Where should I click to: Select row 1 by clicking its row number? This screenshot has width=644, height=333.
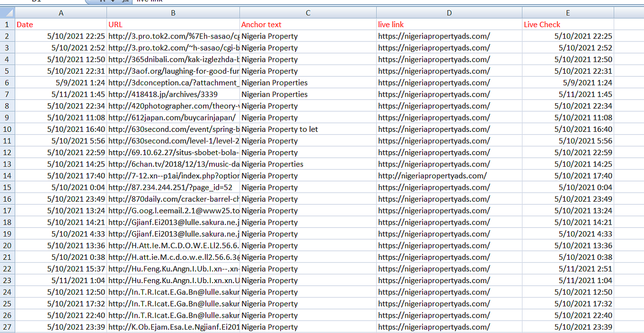tap(7, 24)
